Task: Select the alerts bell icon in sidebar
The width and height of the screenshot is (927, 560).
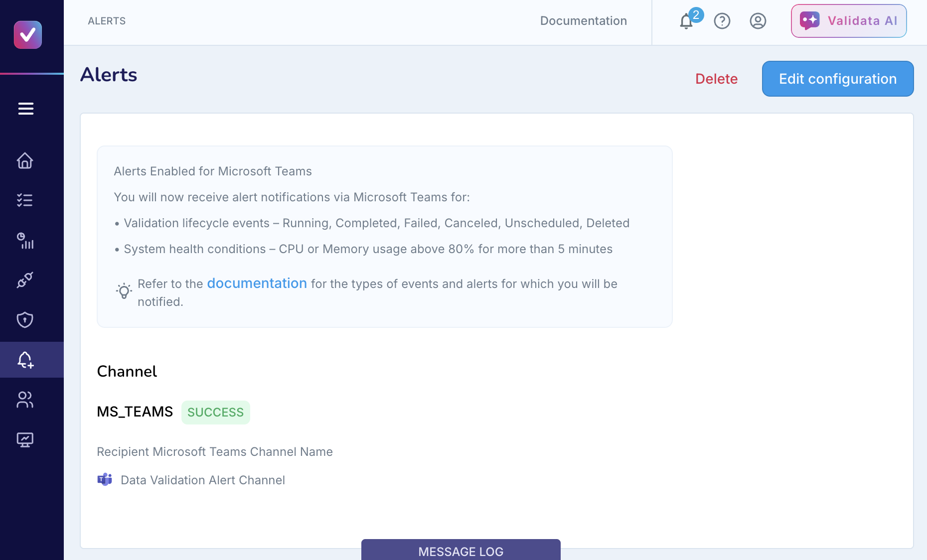Action: (x=24, y=360)
